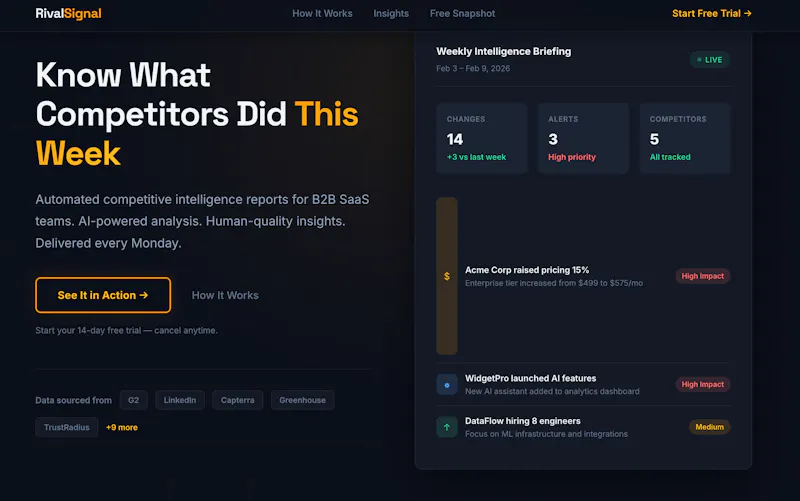Select the G2 data source tag
This screenshot has width=800, height=501.
coord(134,400)
